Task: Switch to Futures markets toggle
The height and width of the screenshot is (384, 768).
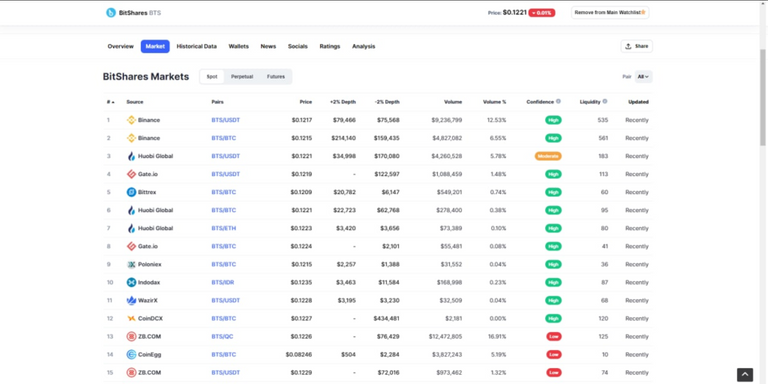Action: tap(276, 76)
